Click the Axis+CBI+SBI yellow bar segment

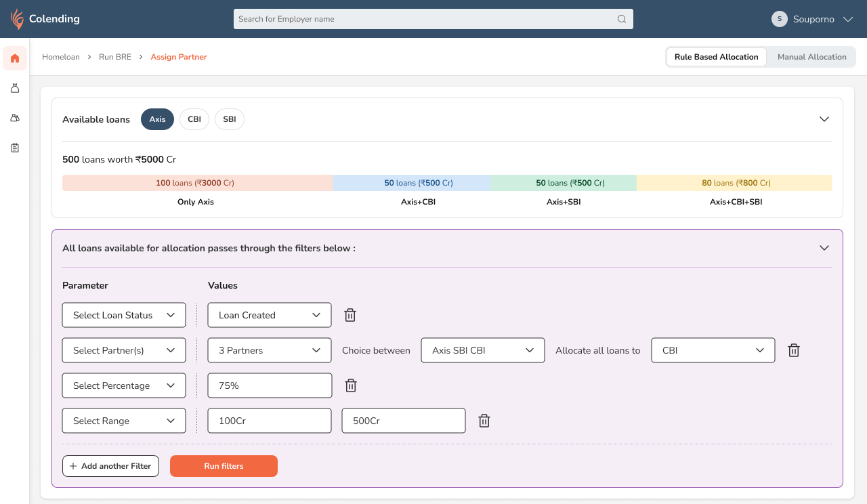point(735,183)
